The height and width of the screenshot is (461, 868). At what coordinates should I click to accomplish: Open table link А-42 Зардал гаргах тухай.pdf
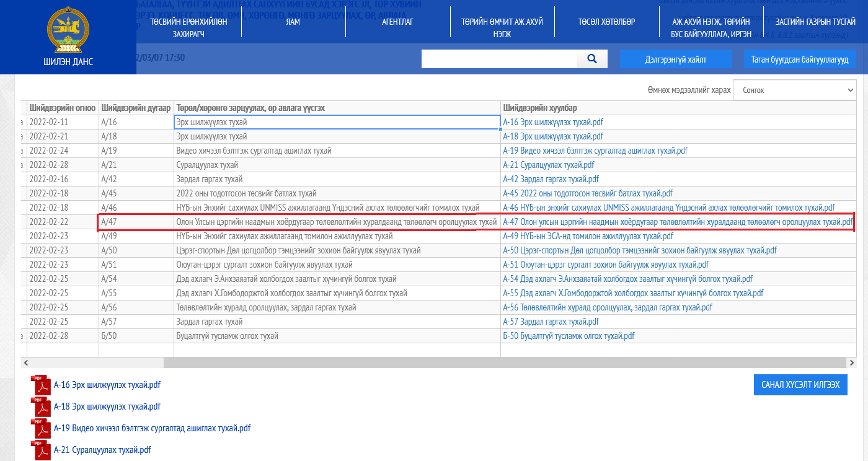pos(551,179)
